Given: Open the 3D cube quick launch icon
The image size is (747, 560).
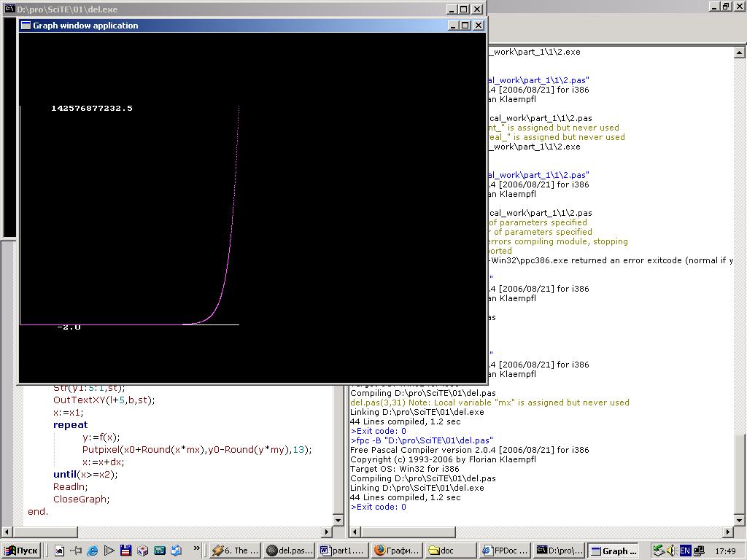Looking at the screenshot, I should click(x=142, y=551).
